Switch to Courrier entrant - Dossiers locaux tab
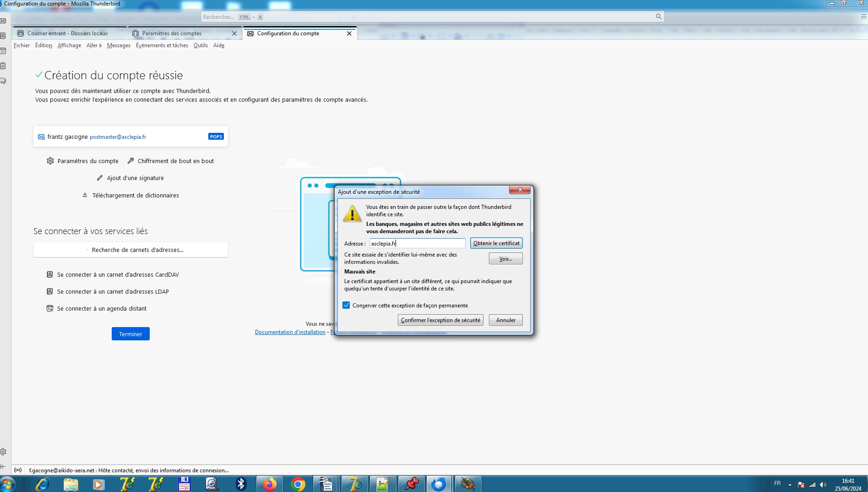Screen dimensions: 868x492 tap(70, 33)
